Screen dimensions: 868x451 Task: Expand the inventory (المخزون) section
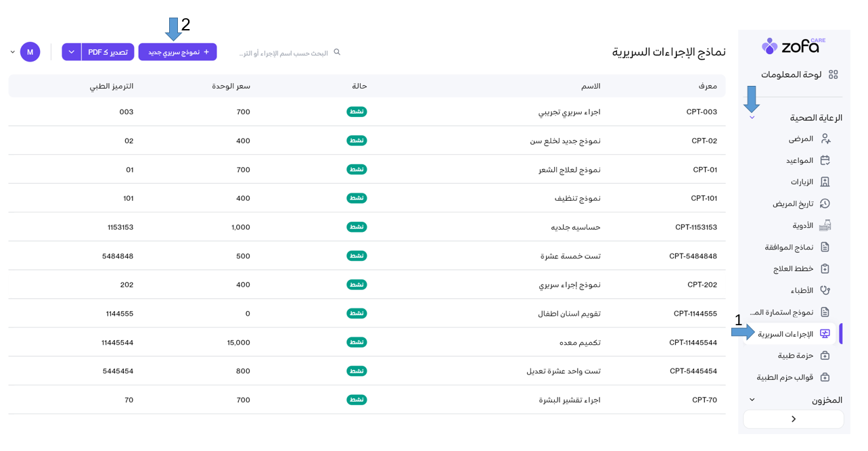(752, 400)
